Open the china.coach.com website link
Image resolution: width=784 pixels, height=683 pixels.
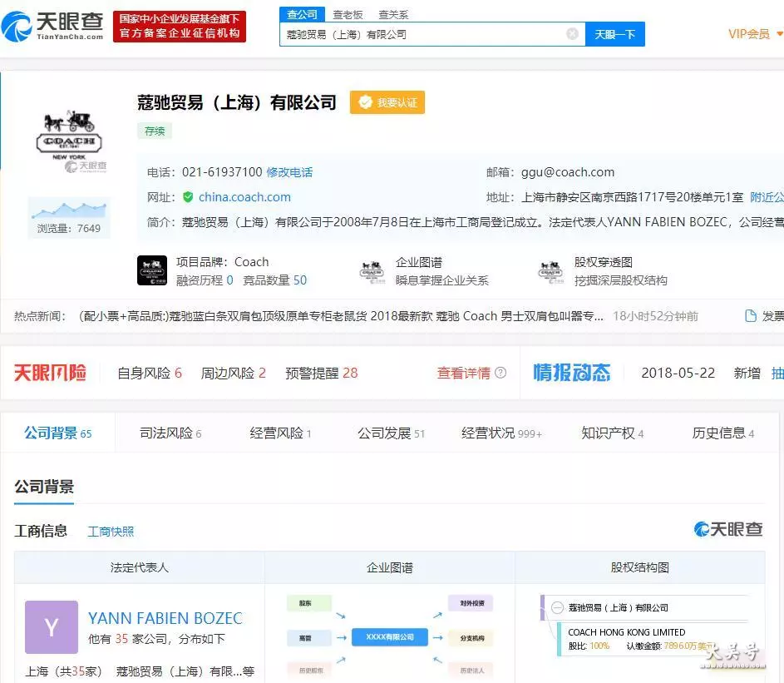click(244, 197)
